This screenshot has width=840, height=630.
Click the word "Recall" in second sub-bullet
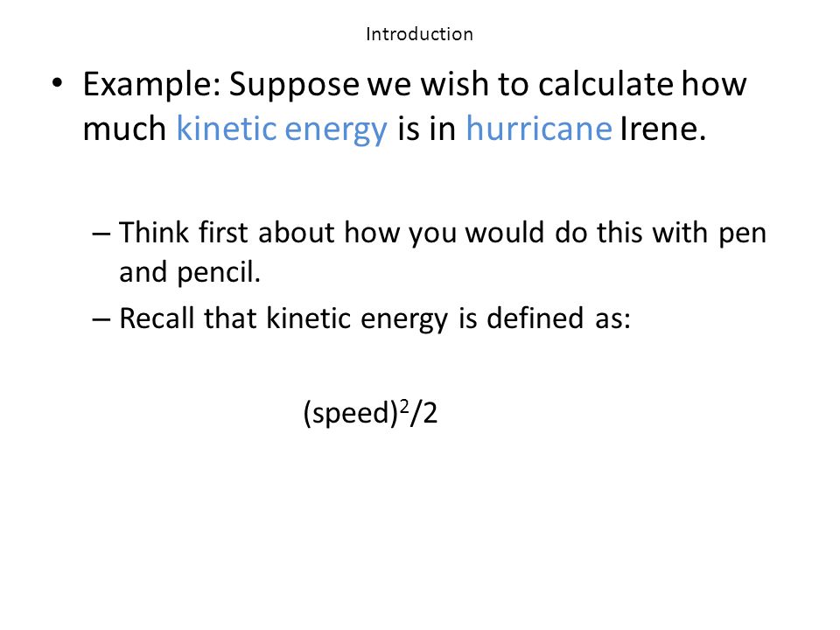[x=157, y=318]
